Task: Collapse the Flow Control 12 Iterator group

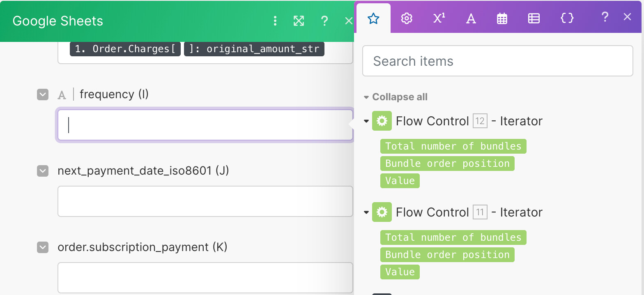Action: [x=366, y=121]
